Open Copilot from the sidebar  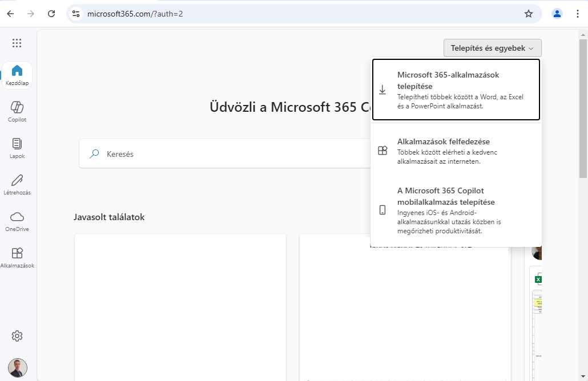tap(17, 112)
